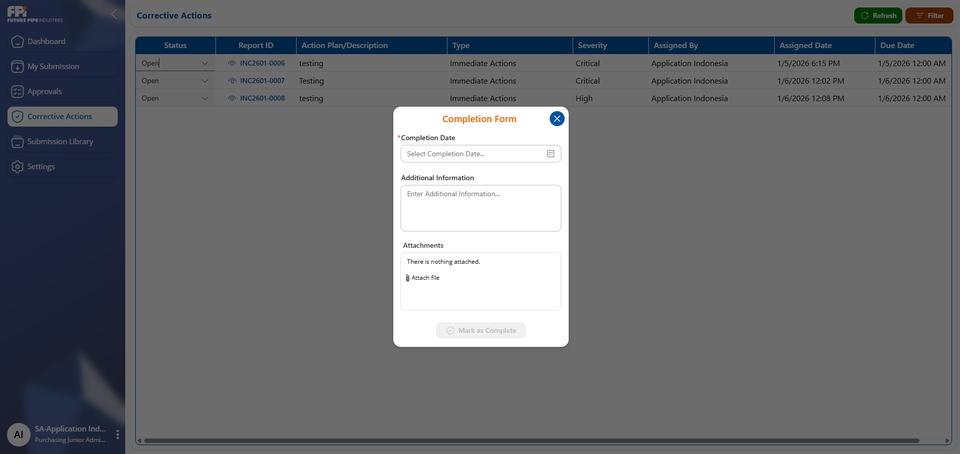Screen dimensions: 960x454
Task: Open the Completion Date calendar picker icon
Action: [x=550, y=154]
